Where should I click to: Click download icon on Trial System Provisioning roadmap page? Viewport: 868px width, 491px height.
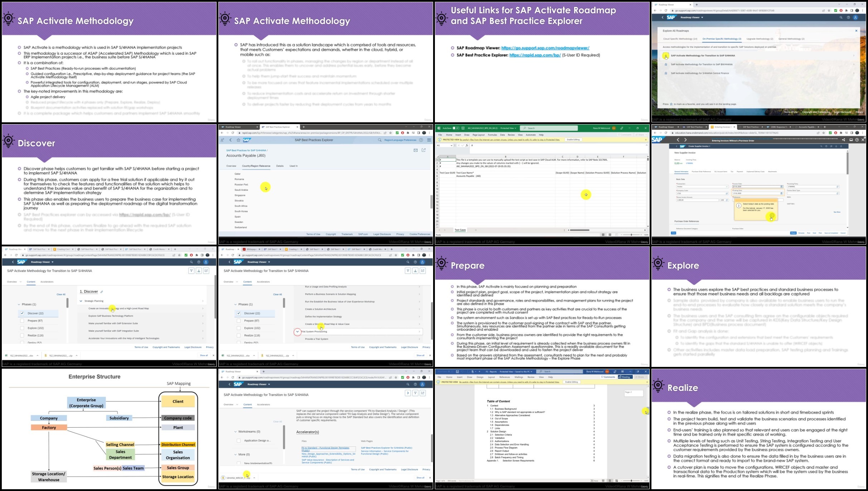[x=415, y=271]
